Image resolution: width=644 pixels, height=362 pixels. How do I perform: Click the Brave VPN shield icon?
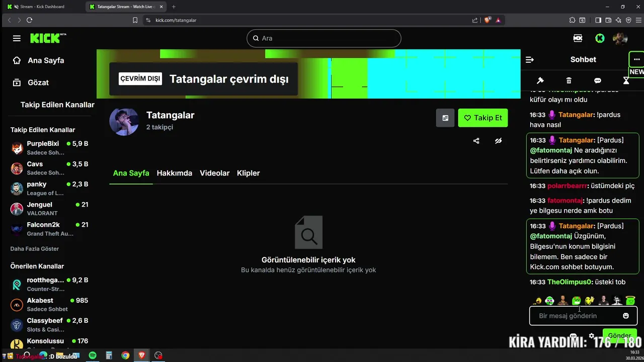[x=628, y=20]
